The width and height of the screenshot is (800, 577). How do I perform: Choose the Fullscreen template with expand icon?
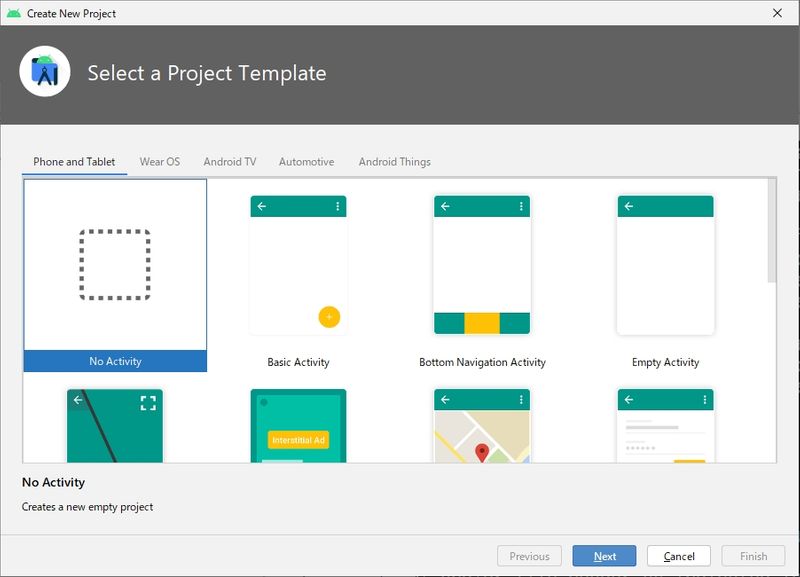[115, 426]
